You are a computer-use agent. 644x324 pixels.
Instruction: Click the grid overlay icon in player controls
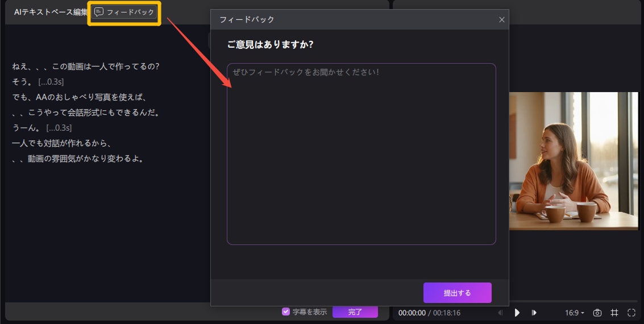pyautogui.click(x=614, y=313)
